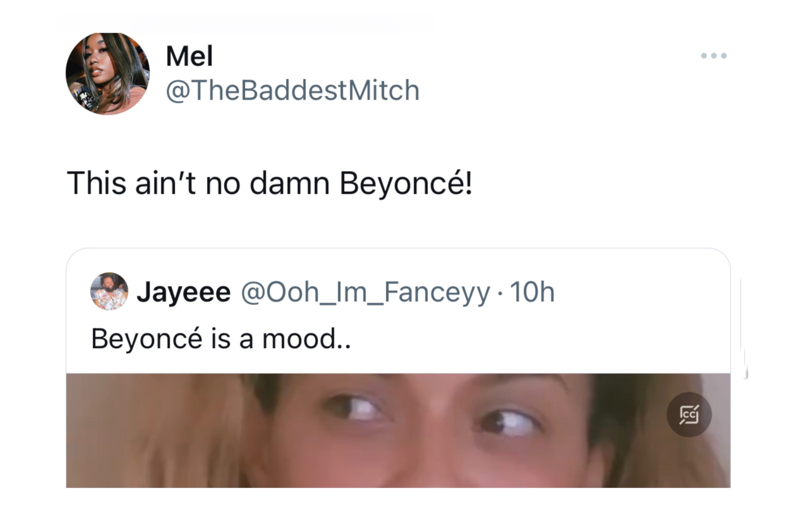Click the display name Mel

click(x=189, y=56)
